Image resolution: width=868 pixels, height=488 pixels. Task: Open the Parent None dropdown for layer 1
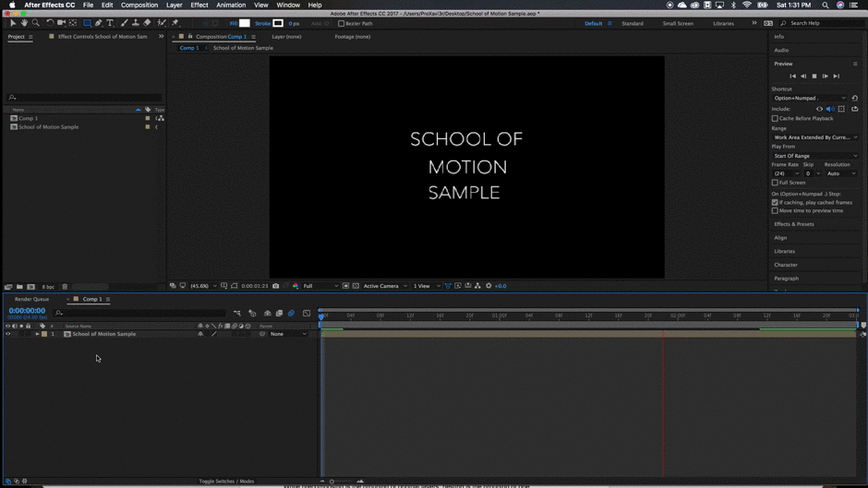point(288,334)
